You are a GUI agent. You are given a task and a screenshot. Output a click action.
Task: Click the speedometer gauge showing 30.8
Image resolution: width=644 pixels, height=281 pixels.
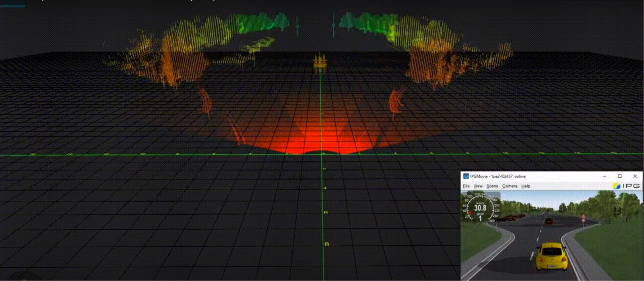tap(480, 208)
